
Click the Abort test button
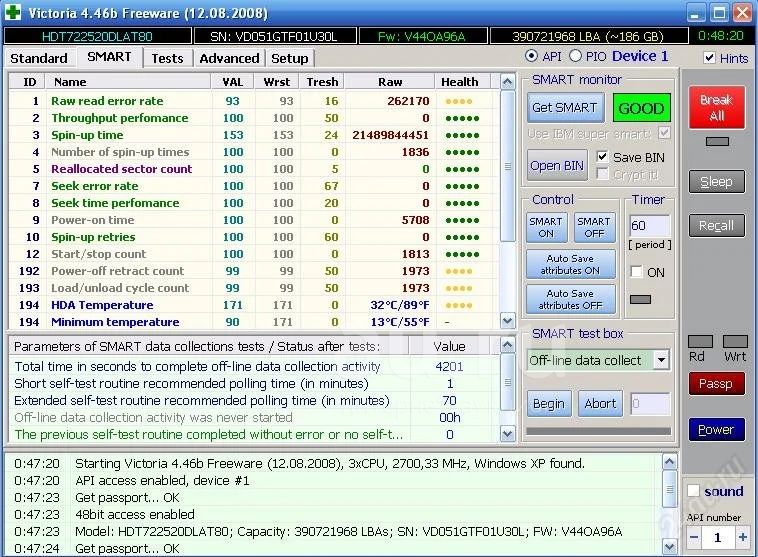pyautogui.click(x=600, y=404)
